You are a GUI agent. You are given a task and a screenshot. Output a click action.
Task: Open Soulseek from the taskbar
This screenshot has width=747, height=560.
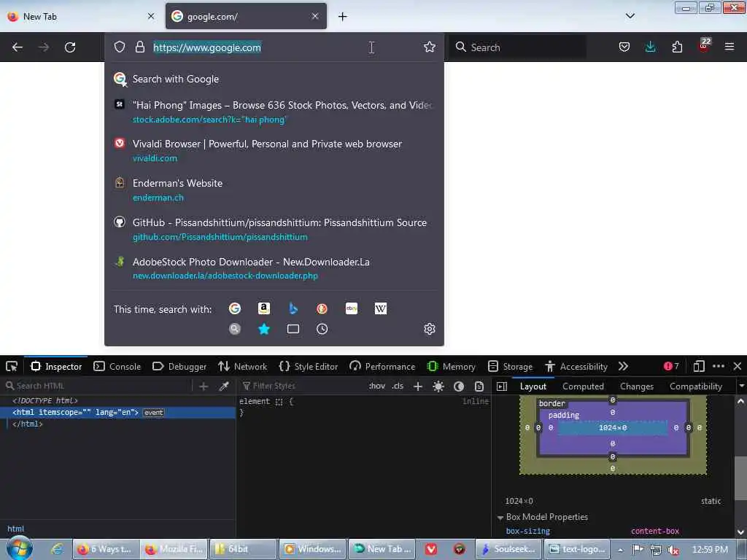pos(508,550)
